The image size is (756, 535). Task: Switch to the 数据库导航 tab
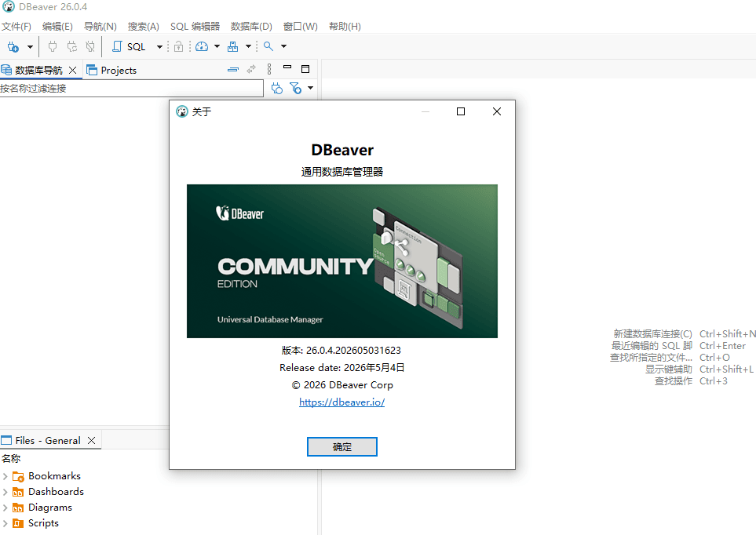pyautogui.click(x=38, y=71)
